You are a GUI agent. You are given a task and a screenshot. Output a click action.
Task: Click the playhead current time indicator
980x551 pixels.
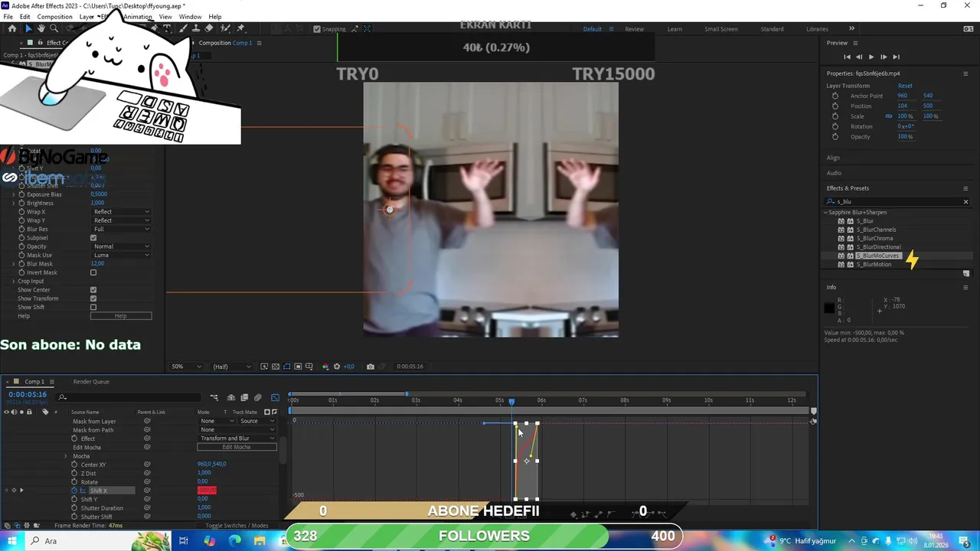(x=511, y=401)
